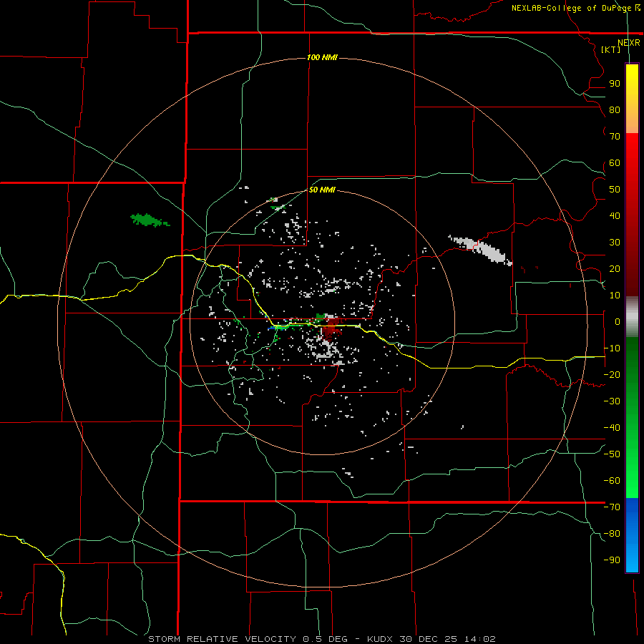Click the -60 value on the velocity scale
The width and height of the screenshot is (644, 644).
point(612,481)
